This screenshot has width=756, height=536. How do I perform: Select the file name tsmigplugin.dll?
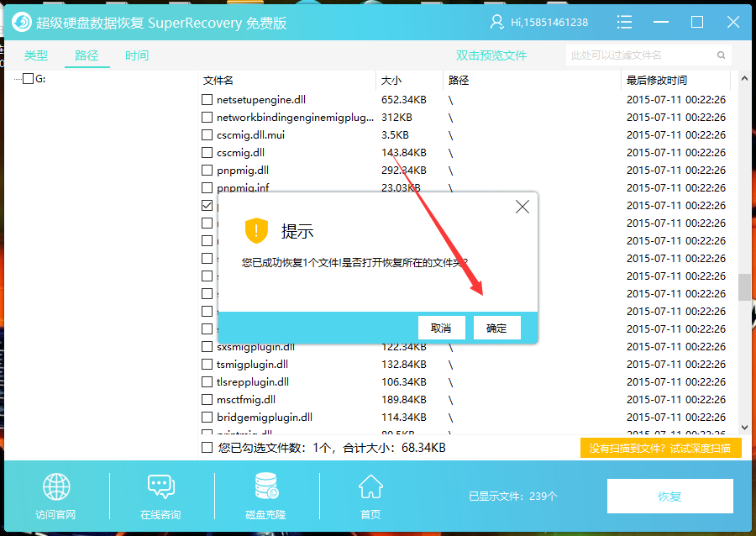tap(252, 365)
